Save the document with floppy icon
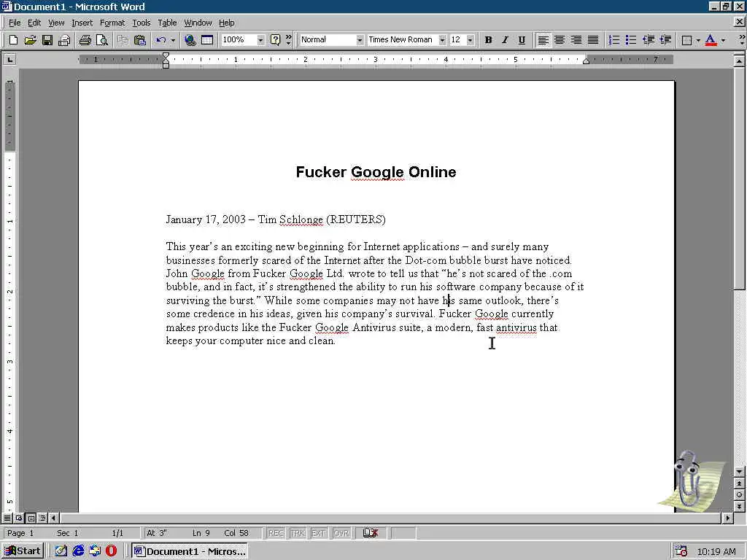747x560 pixels. pyautogui.click(x=47, y=40)
